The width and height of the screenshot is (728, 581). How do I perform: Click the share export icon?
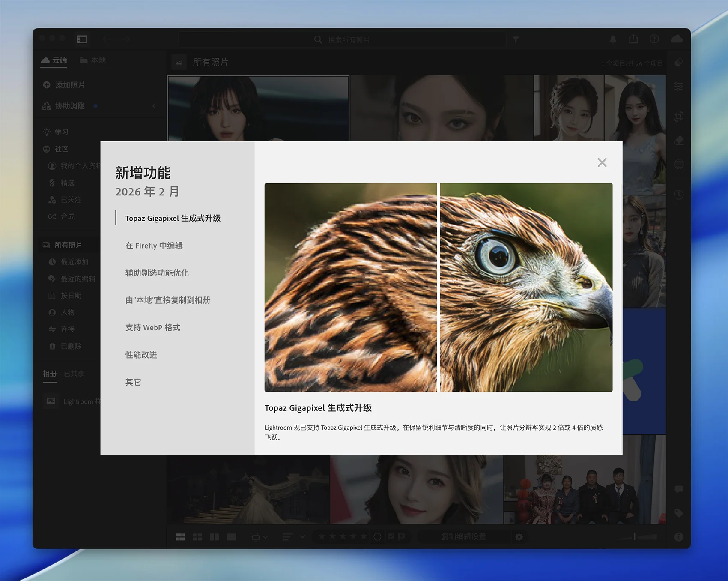pos(633,39)
